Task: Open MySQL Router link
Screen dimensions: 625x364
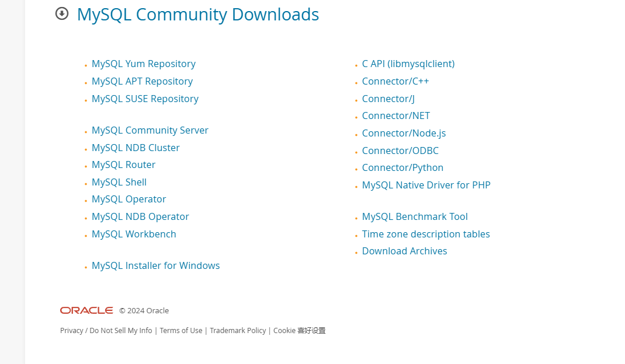Action: point(124,165)
